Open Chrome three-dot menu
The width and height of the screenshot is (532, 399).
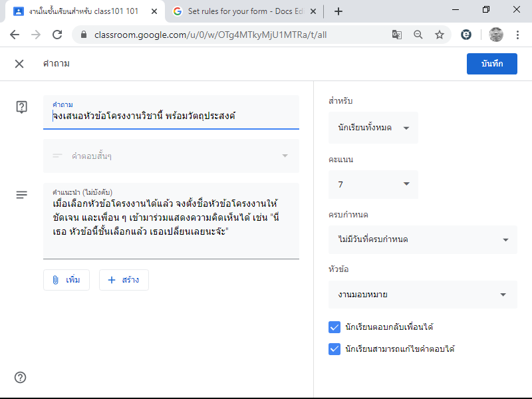pos(517,35)
